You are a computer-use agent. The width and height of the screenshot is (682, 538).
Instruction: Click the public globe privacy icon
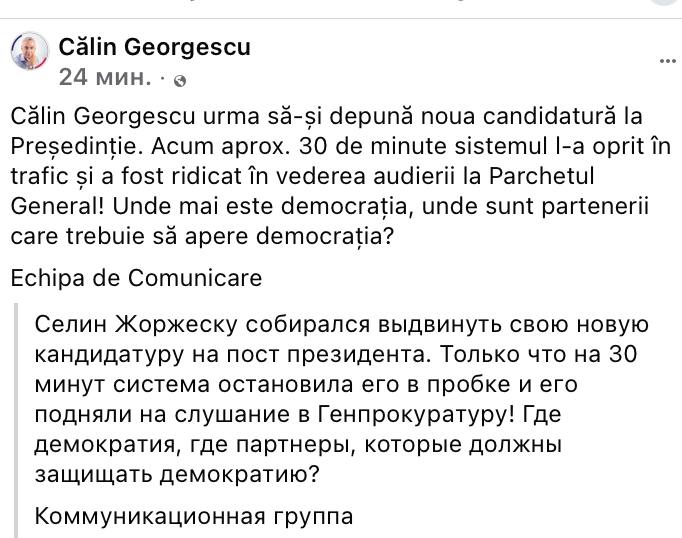click(x=179, y=80)
